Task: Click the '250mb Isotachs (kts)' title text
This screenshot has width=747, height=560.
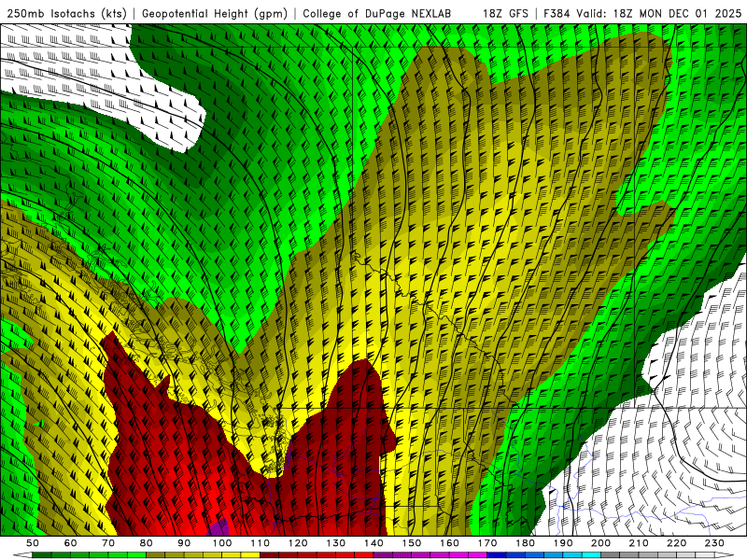Action: click(x=66, y=13)
